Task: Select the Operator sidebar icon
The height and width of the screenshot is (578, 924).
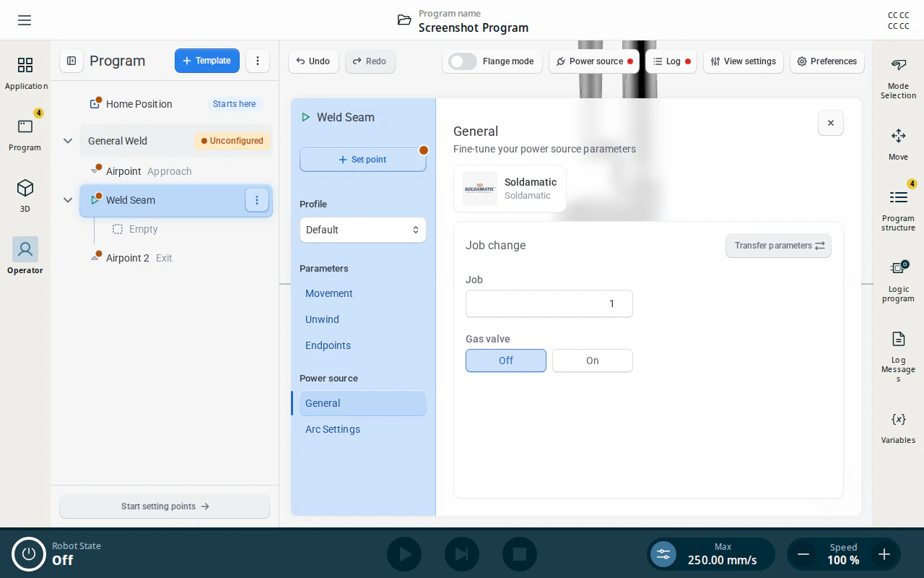Action: point(25,256)
